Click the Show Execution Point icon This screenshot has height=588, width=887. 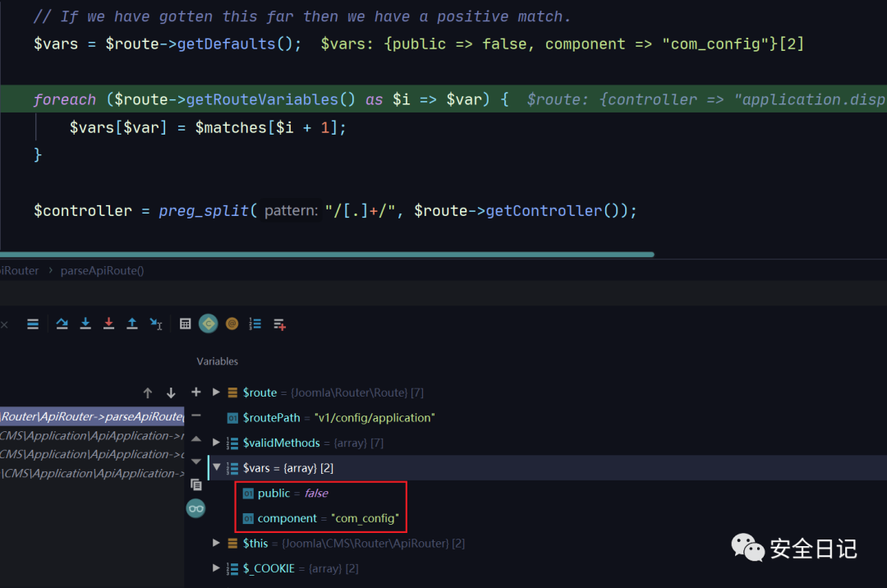pos(33,324)
